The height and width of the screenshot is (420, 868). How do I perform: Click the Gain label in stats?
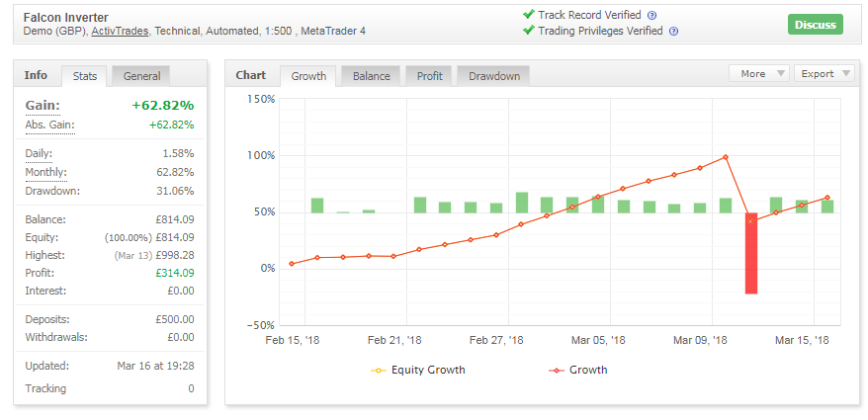click(43, 106)
